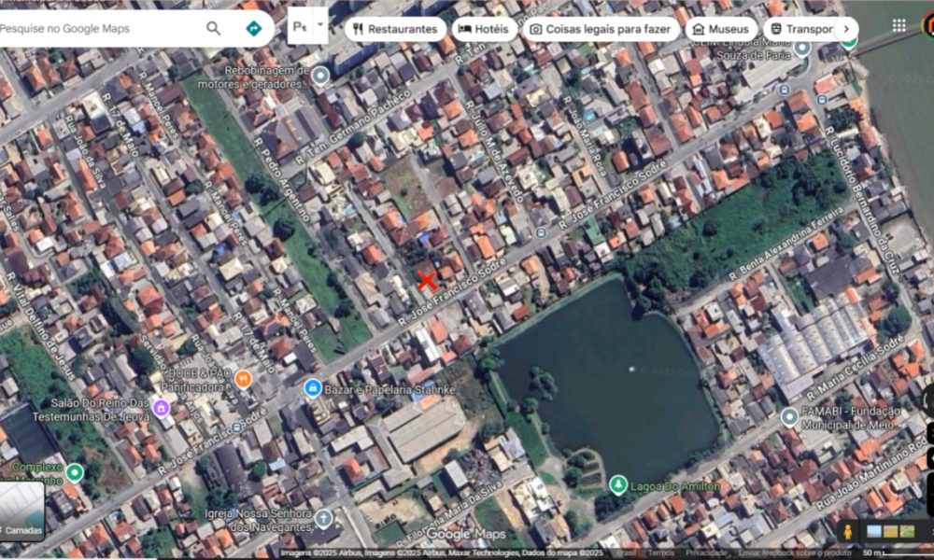Click the Lagoa Do Amilton park pin
This screenshot has height=560, width=934.
point(617,484)
